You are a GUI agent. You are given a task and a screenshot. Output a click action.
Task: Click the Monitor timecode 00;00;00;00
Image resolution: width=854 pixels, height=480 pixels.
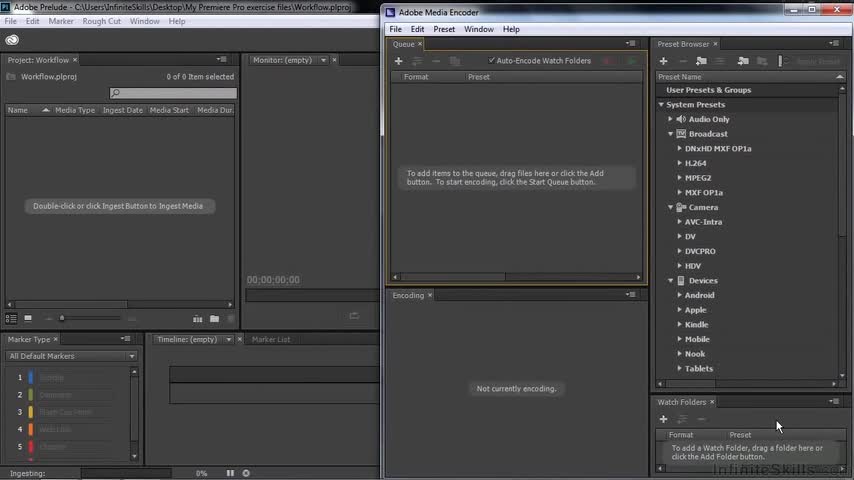(x=273, y=280)
